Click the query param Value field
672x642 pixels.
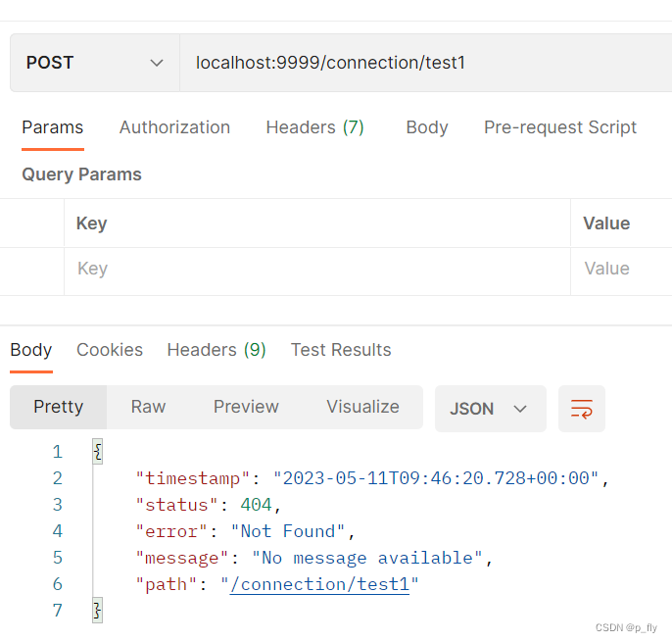[x=620, y=269]
